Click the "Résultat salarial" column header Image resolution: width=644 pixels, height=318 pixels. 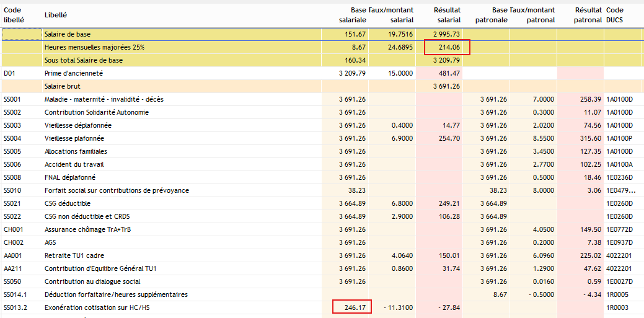(447, 15)
